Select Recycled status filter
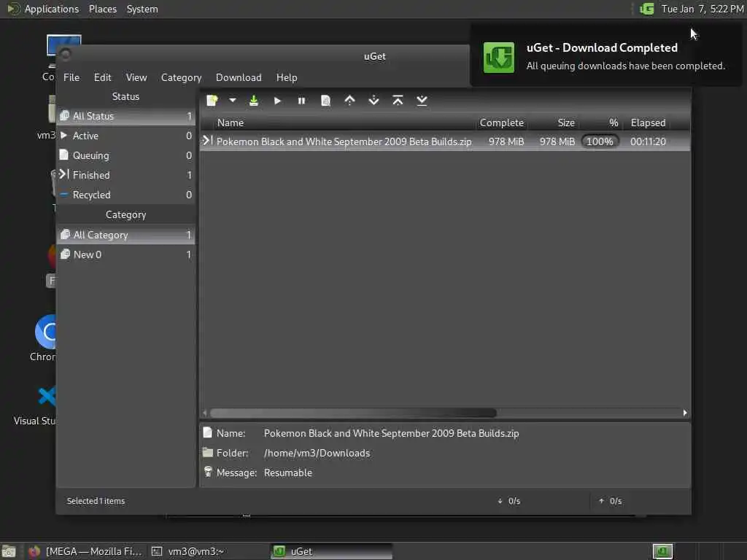Viewport: 747px width, 560px height. [125, 195]
